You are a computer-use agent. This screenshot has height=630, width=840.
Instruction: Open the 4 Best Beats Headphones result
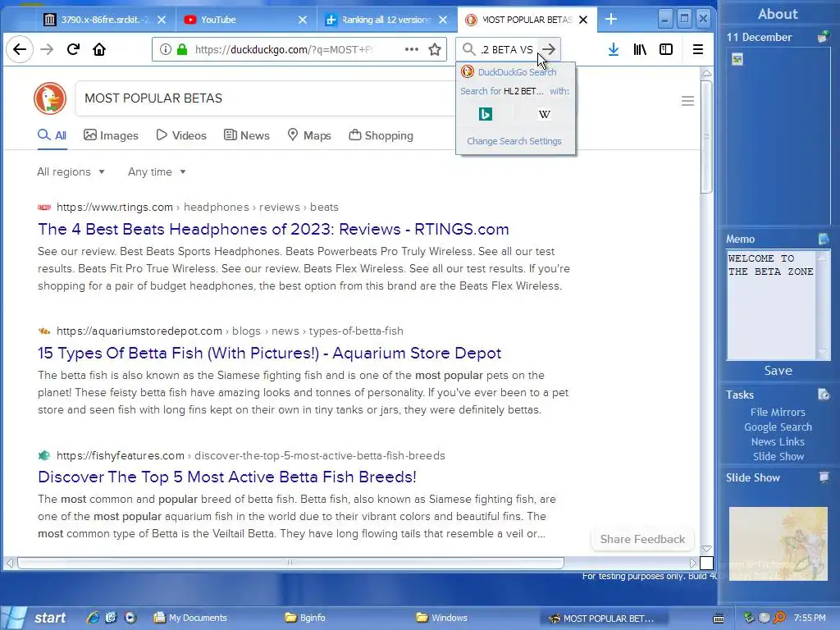pos(273,229)
